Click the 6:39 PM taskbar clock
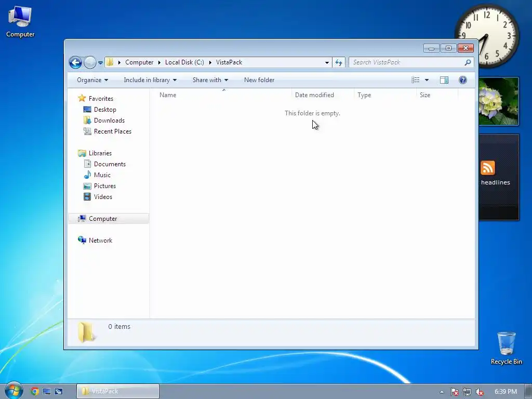The height and width of the screenshot is (399, 532). tap(506, 392)
